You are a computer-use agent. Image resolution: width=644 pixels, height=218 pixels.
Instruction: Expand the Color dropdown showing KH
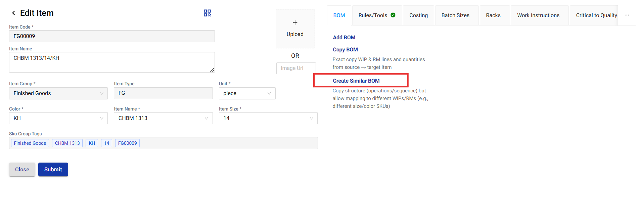58,118
